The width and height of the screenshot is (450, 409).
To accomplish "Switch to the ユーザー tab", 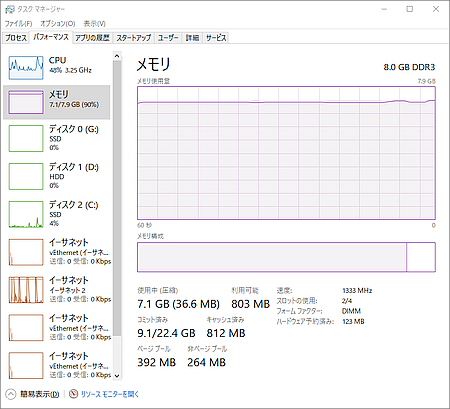I will pyautogui.click(x=168, y=38).
